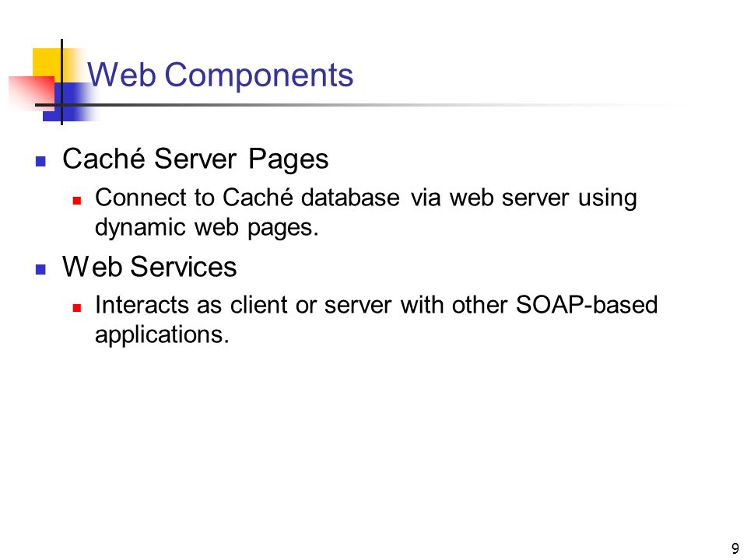Screen dimensions: 747x560
Task: Click the red bullet before Interacts as client
Action: 77,308
